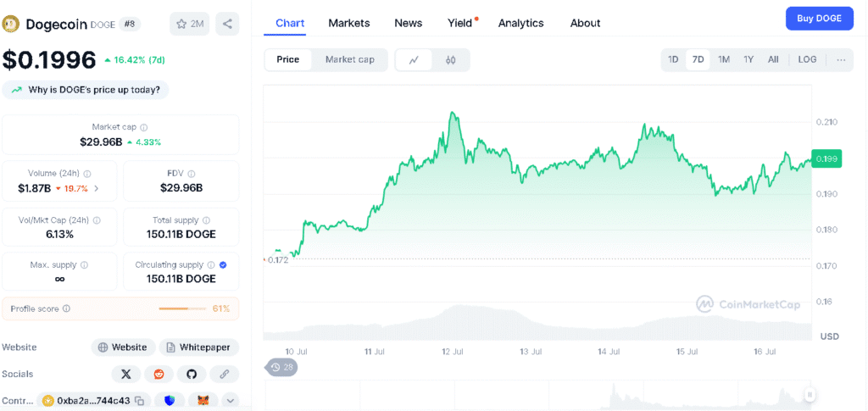Open the Markets tab
Screen dimensions: 868x411
coord(348,23)
